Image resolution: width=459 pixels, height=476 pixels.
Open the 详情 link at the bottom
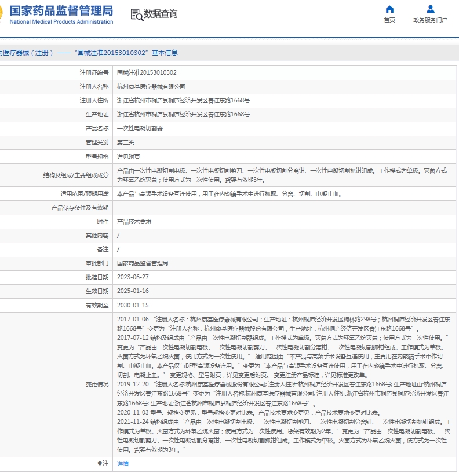click(x=123, y=463)
